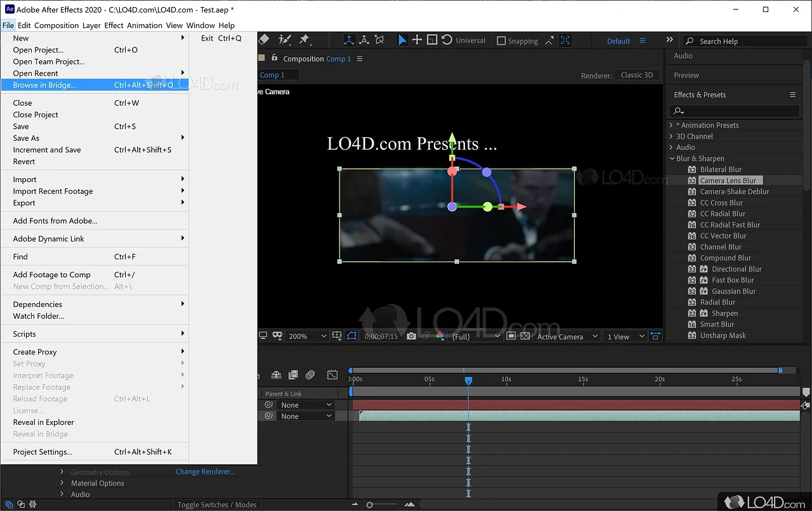Toggle the composition panel lock icon
812x511 pixels.
click(275, 58)
